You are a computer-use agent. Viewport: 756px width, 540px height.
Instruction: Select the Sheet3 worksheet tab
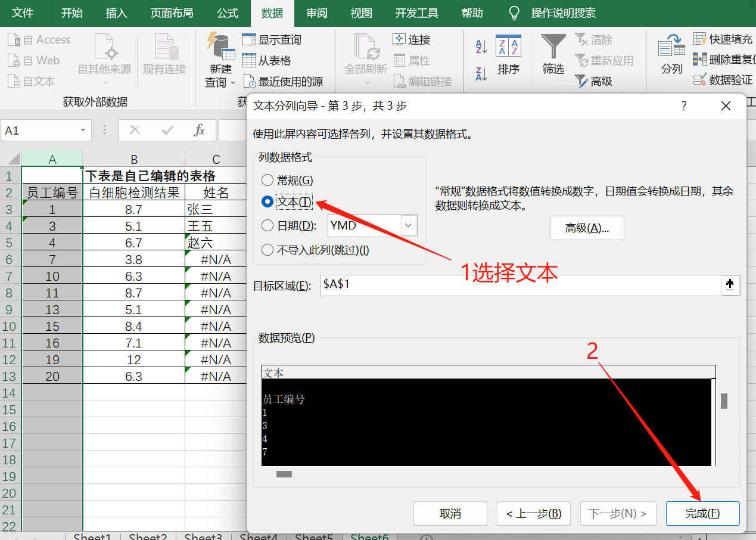pos(203,536)
